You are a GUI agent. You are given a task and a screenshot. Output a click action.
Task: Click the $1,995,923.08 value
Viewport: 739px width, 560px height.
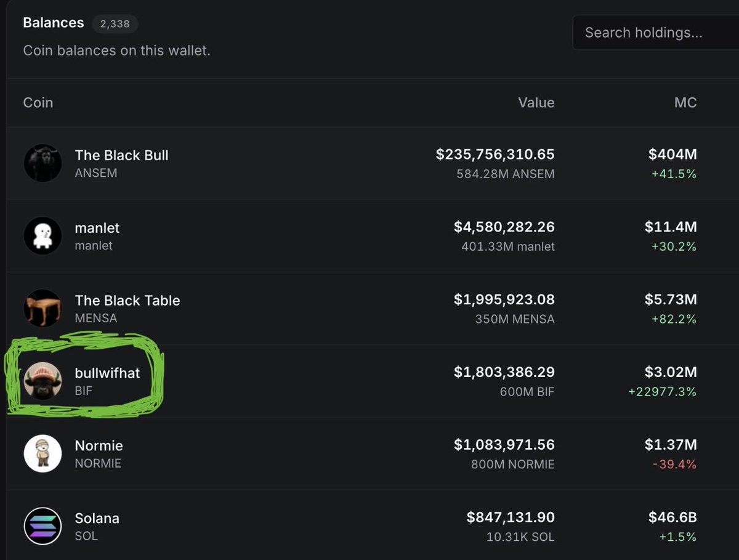pyautogui.click(x=504, y=300)
